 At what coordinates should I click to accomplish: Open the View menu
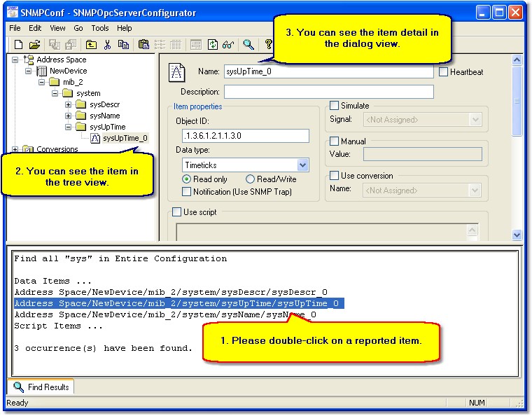tap(57, 28)
